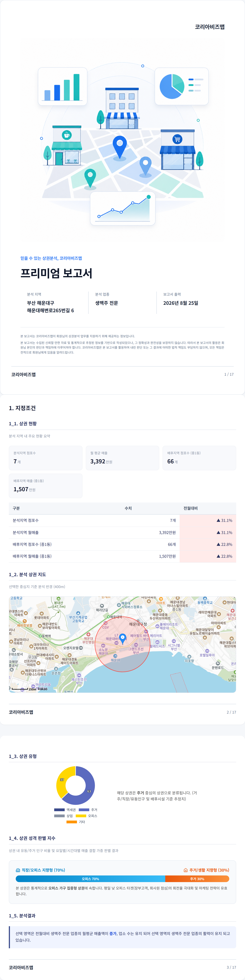
Task: Click the house icon beside 주거/생활 지향형
Action: (x=186, y=870)
